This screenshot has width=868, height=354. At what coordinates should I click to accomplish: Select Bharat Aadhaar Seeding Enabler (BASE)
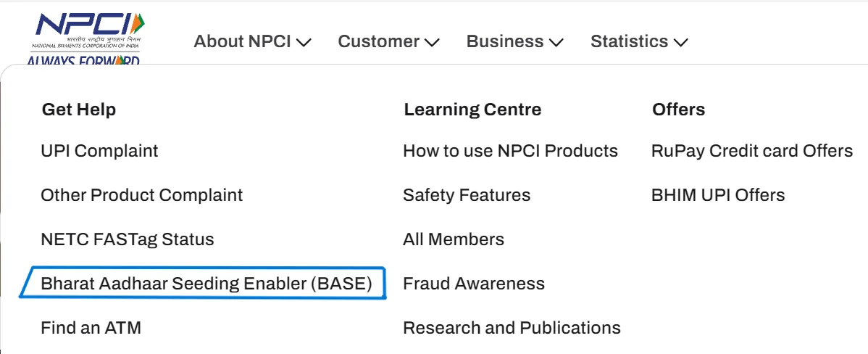[x=206, y=283]
